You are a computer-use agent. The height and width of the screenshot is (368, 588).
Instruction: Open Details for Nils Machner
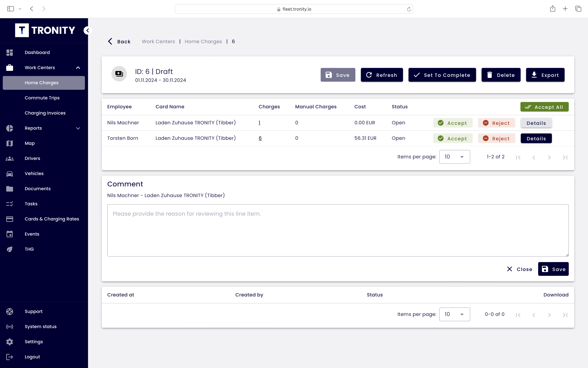coord(536,123)
